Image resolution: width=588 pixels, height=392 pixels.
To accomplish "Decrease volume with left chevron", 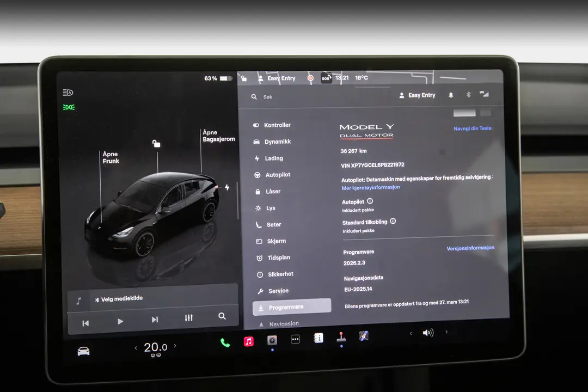I will pyautogui.click(x=411, y=333).
